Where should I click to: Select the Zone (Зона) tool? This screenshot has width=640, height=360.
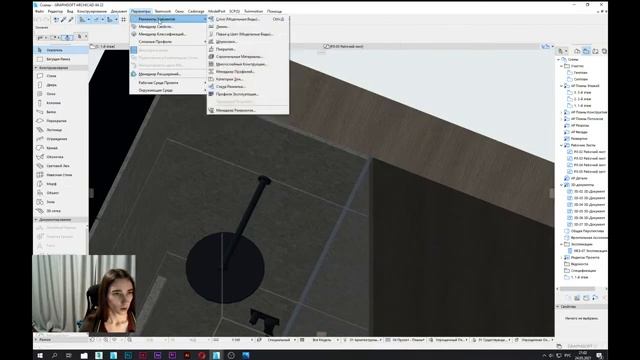point(60,202)
